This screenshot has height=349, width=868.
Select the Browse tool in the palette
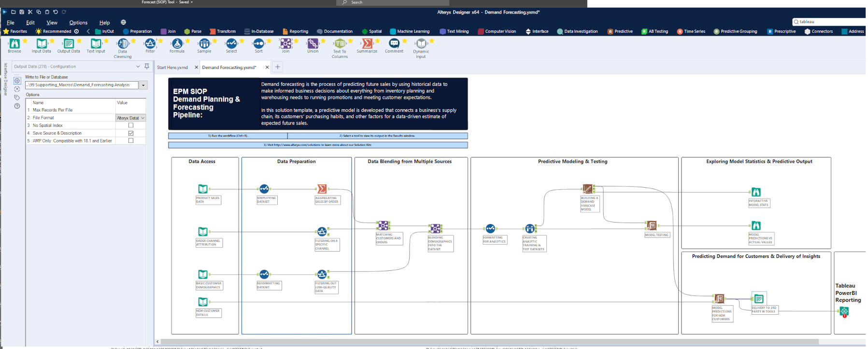tap(14, 45)
